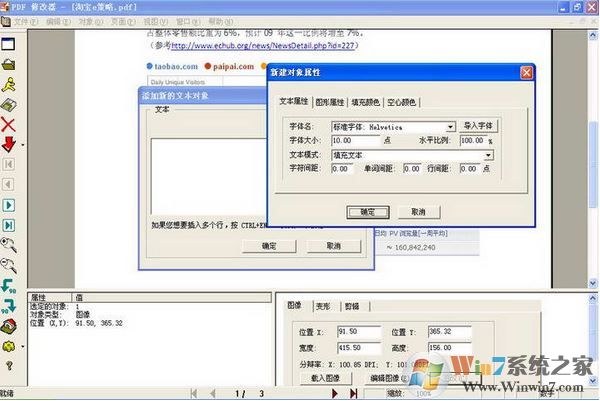
Task: Click 取消 in the 添加新的文本对象 dialog
Action: pos(334,246)
